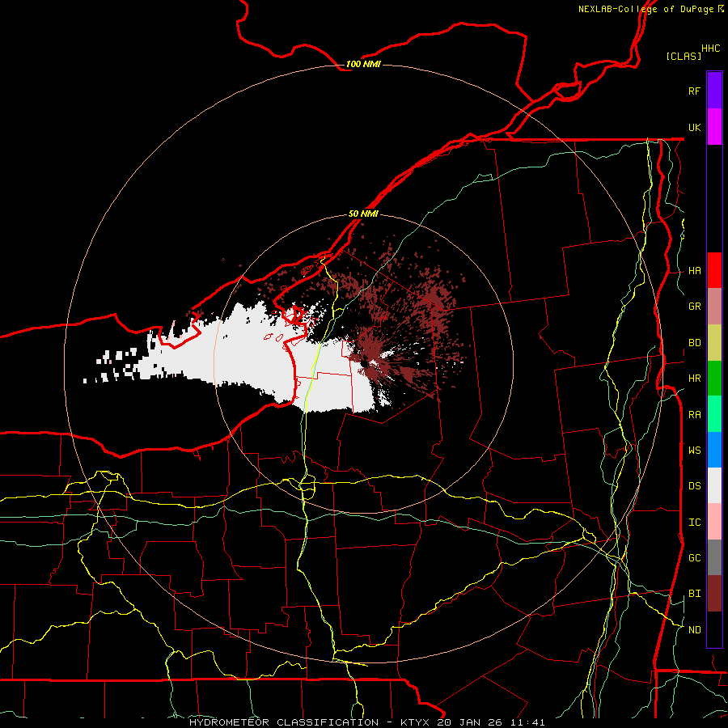Click the DS white legend swatch
This screenshot has width=728, height=728.
coord(714,485)
